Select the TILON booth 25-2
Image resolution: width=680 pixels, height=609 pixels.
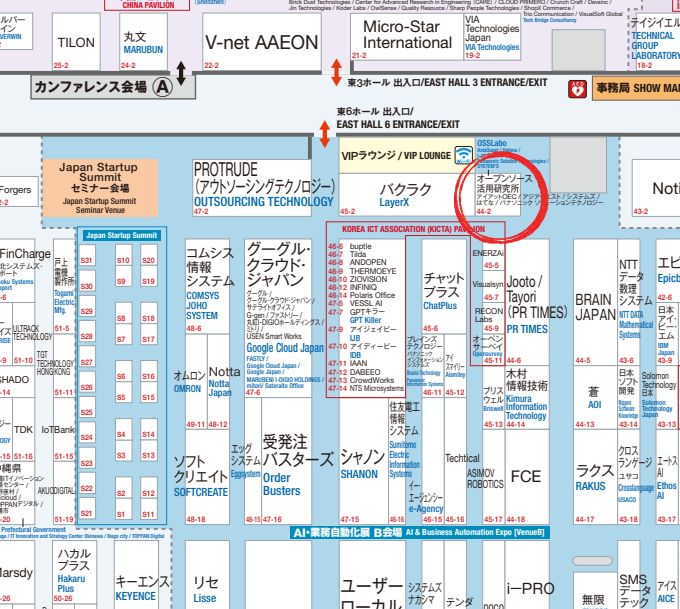coord(76,42)
